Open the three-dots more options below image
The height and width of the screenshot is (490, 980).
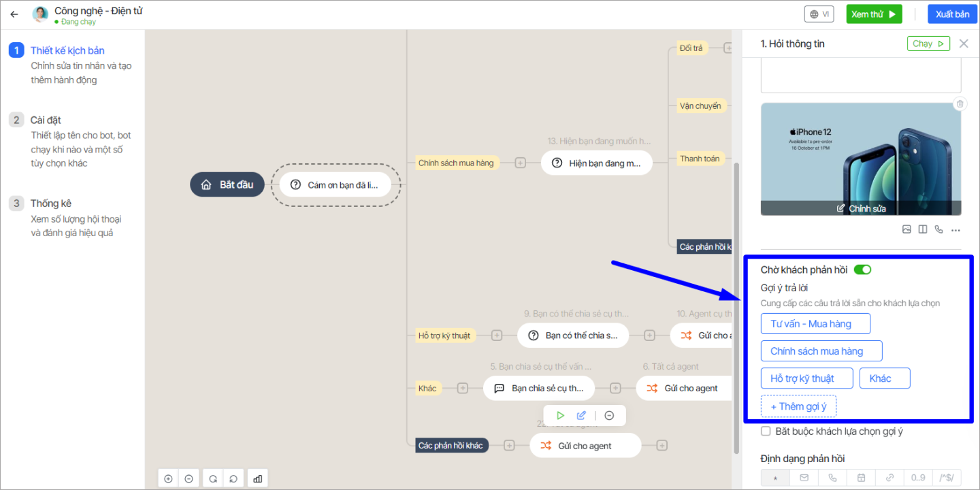[955, 229]
